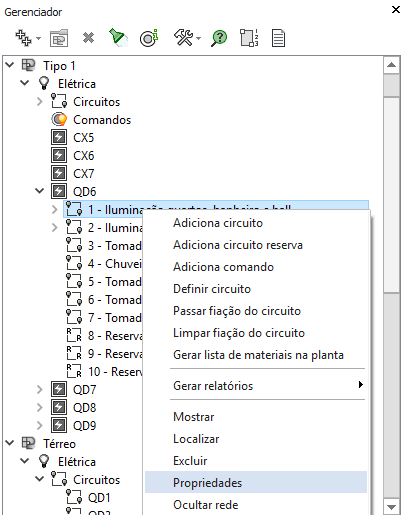
Task: Select the CX5 tree item
Action: (x=83, y=138)
